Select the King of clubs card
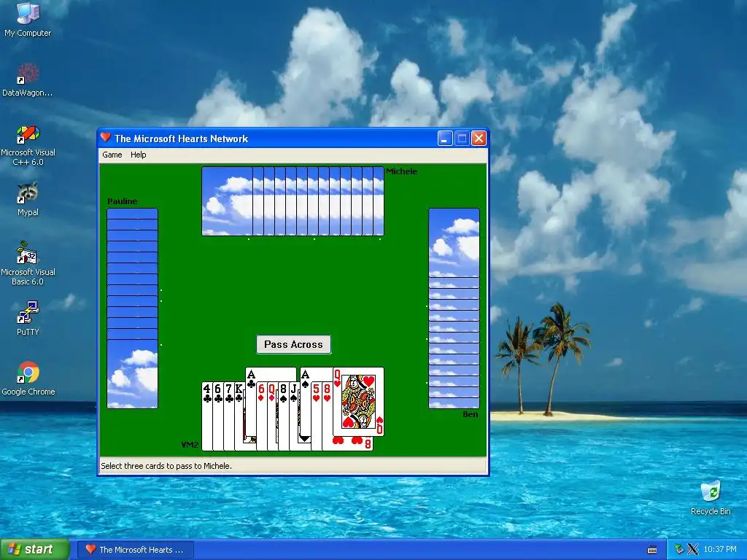Screen dimensions: 747x560 (239, 416)
